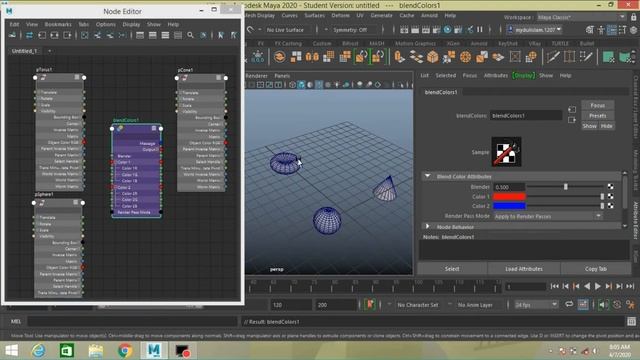The height and width of the screenshot is (360, 640).
Task: Click the Select button at Attribute Editor bottom
Action: point(452,269)
